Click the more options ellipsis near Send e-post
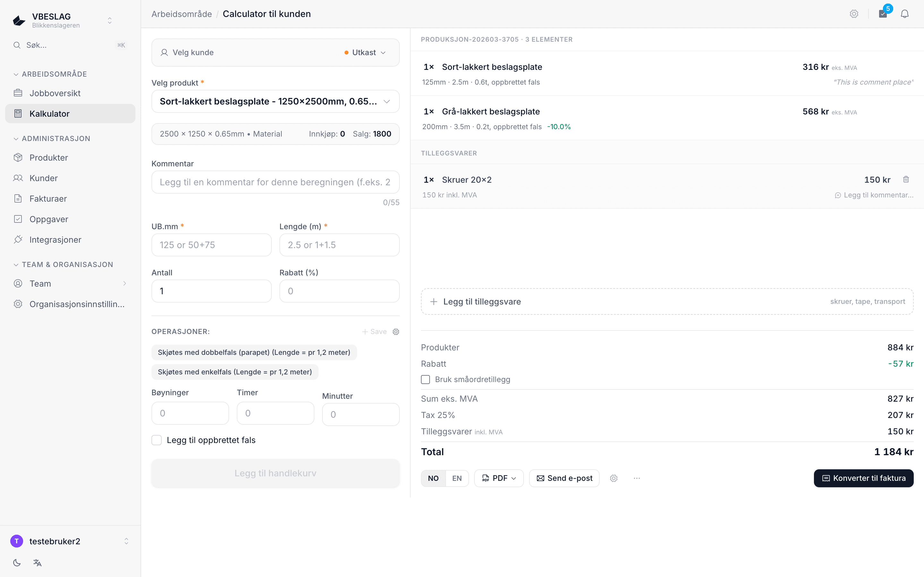 click(637, 478)
